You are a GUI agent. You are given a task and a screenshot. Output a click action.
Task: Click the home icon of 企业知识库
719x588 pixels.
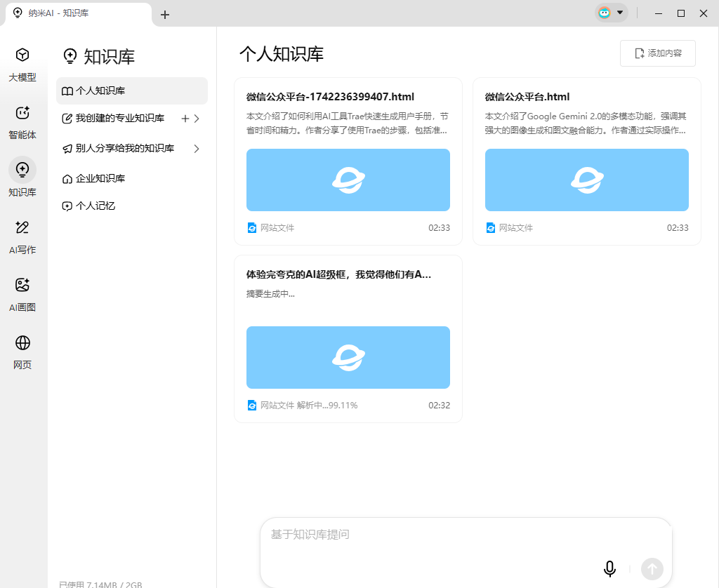tap(67, 179)
